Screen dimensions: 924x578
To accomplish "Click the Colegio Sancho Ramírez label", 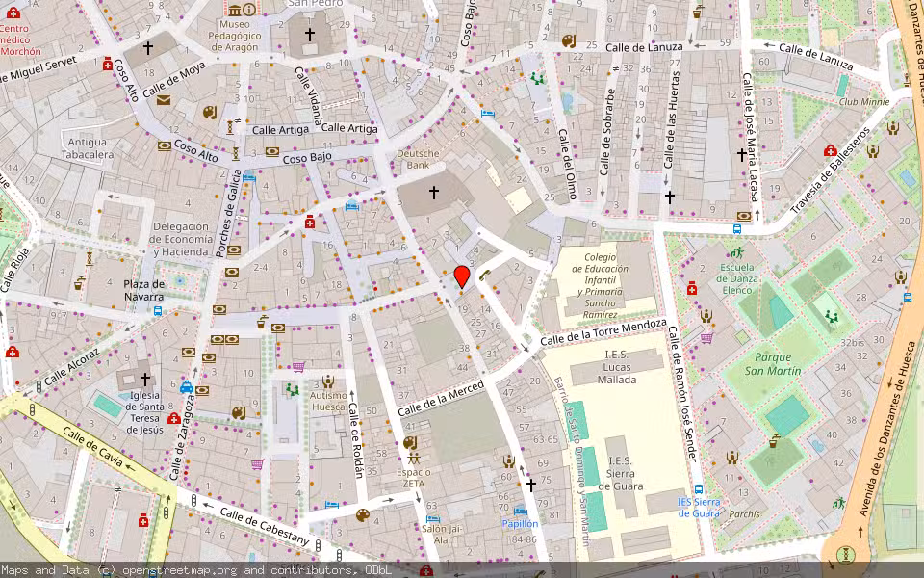I will [x=600, y=285].
